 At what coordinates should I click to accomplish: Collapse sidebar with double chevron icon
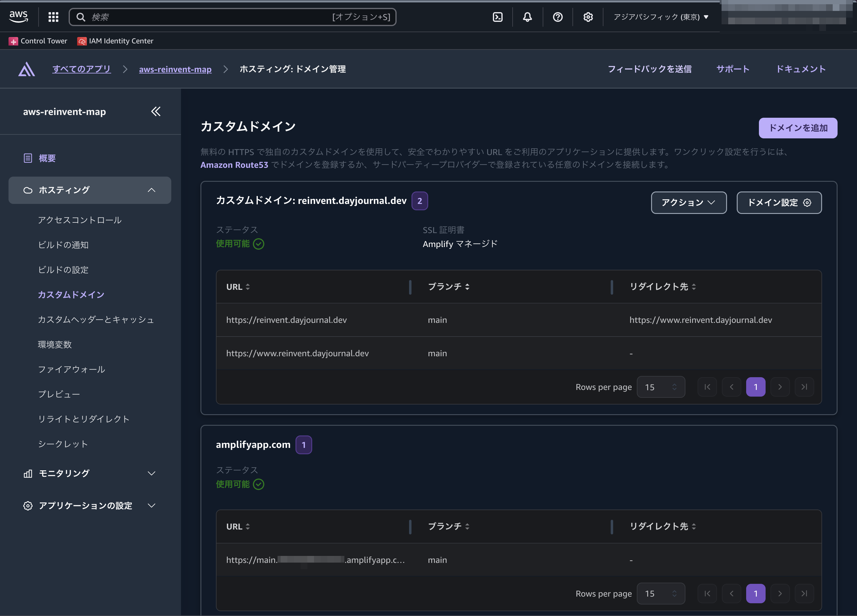(x=156, y=111)
